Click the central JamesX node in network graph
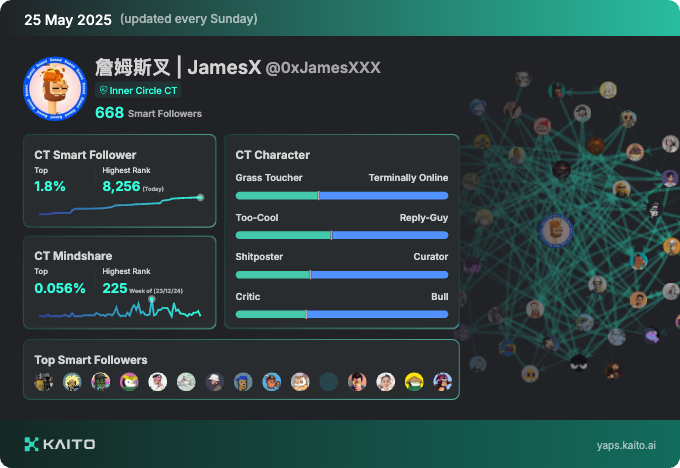The image size is (680, 468). [556, 230]
